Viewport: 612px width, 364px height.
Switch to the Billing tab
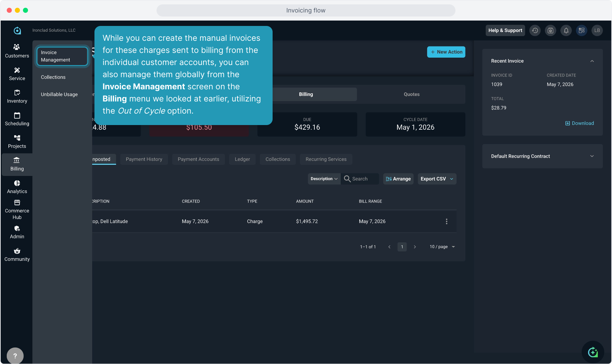[x=306, y=94]
